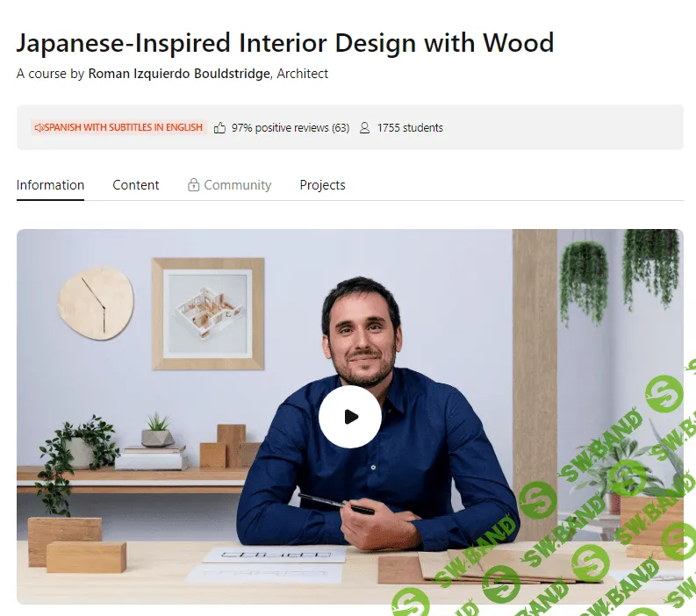Click the thumbs-up reviews icon
Viewport: 696px width, 616px height.
tap(219, 128)
